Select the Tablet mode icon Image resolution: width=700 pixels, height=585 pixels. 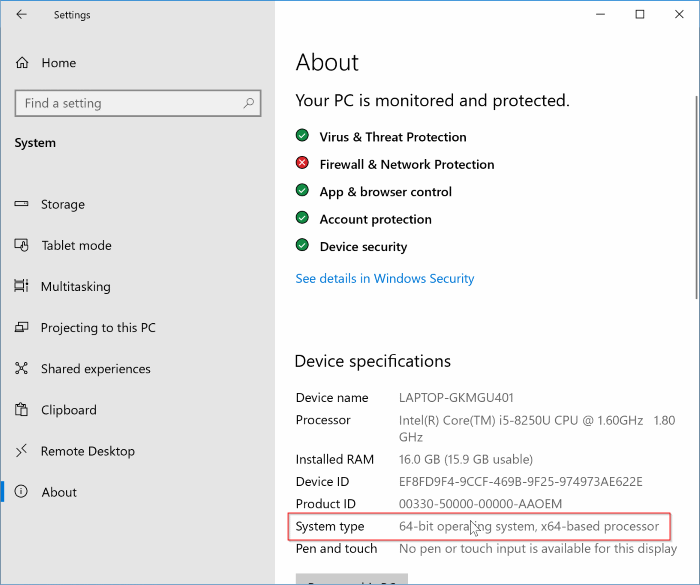pyautogui.click(x=21, y=245)
